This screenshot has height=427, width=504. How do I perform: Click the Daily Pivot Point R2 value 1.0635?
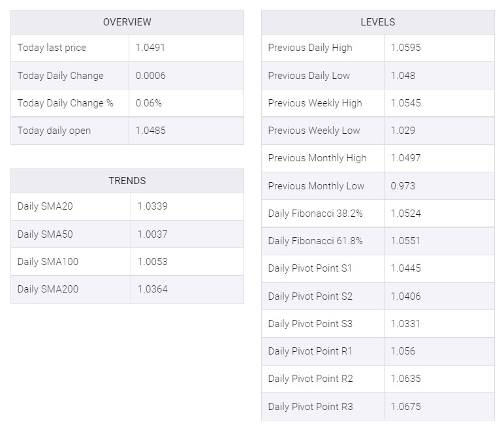(x=406, y=379)
